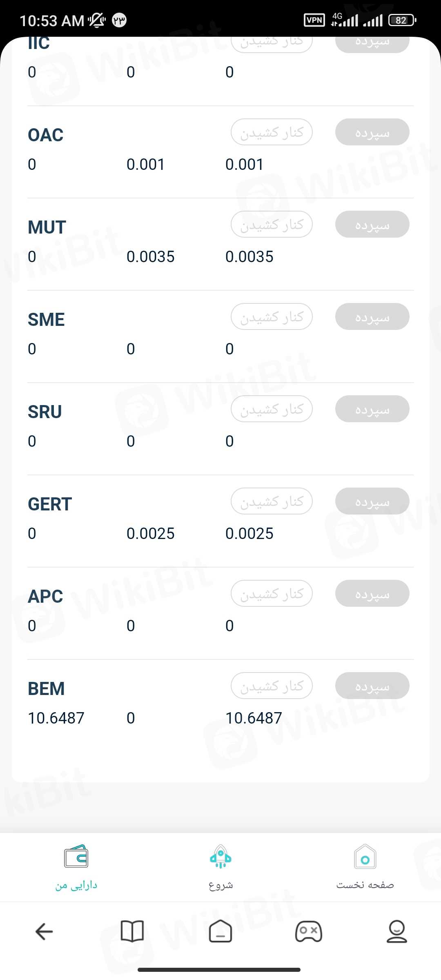Tap the browser home button icon

pyautogui.click(x=220, y=931)
